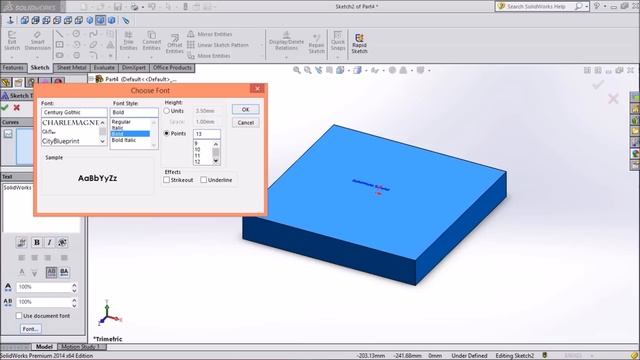The image size is (640, 360).
Task: Click confirmation corner checkmark in viewport
Action: pos(598,84)
